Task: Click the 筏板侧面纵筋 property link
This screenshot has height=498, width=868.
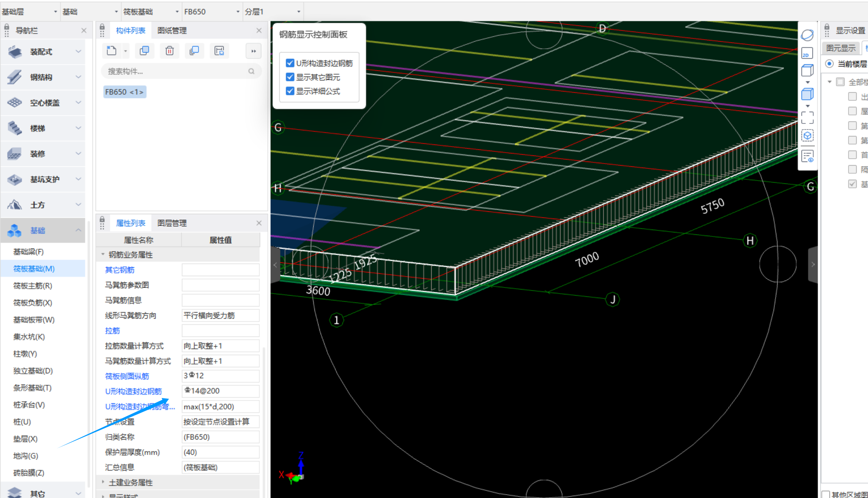Action: tap(127, 376)
